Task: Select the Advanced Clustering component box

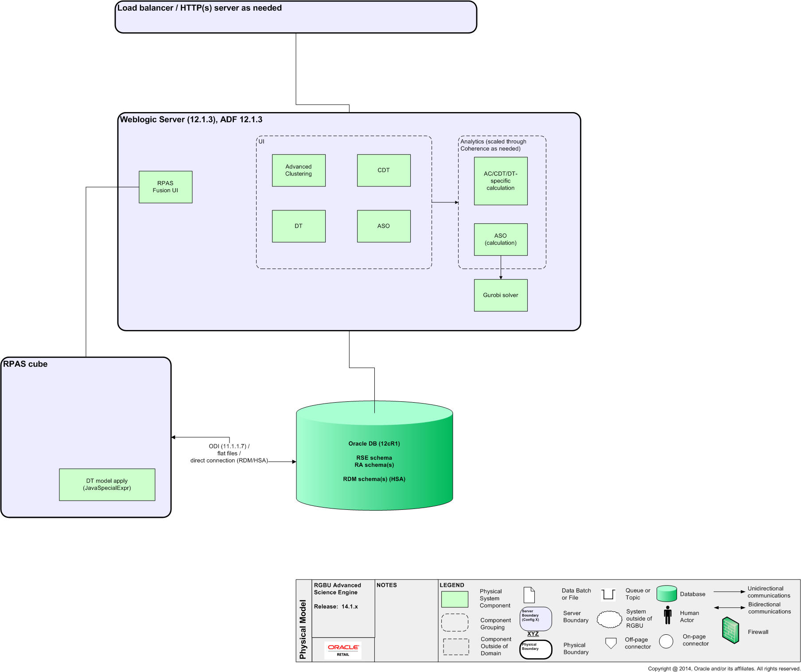Action: [299, 170]
